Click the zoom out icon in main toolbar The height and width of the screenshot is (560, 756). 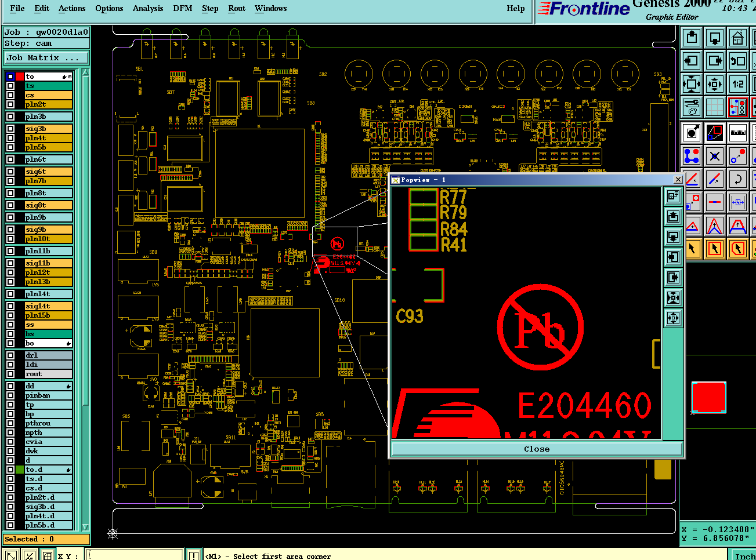715,84
